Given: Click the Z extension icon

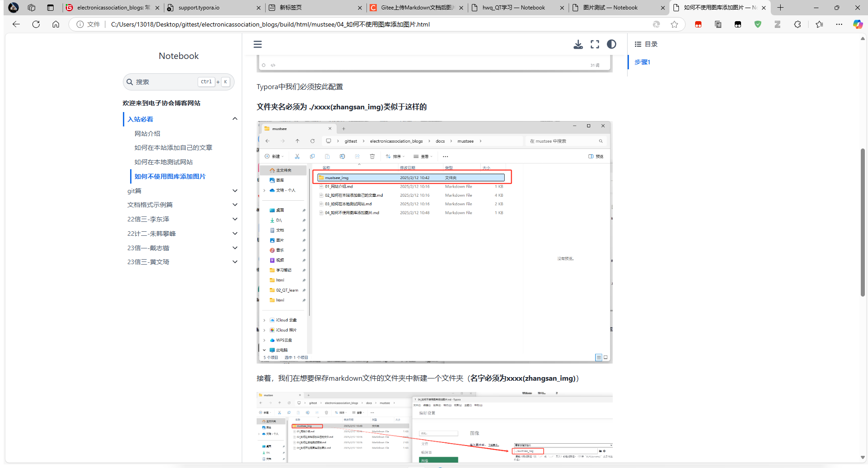Looking at the screenshot, I should coord(778,24).
